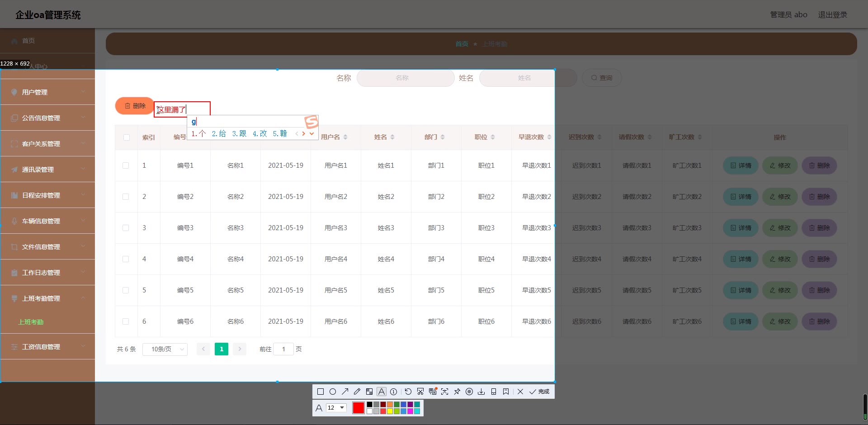Click the undo annotation icon
868x425 pixels.
click(408, 392)
